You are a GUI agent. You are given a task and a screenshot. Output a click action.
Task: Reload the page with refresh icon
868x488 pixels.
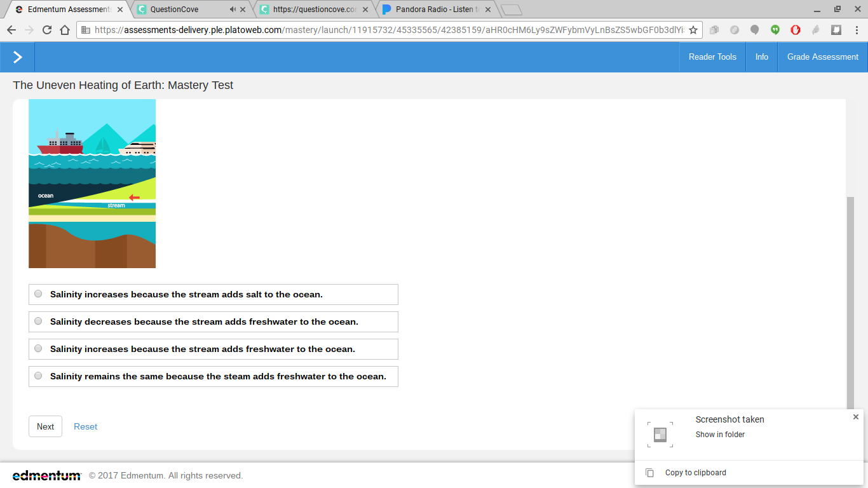coord(47,30)
